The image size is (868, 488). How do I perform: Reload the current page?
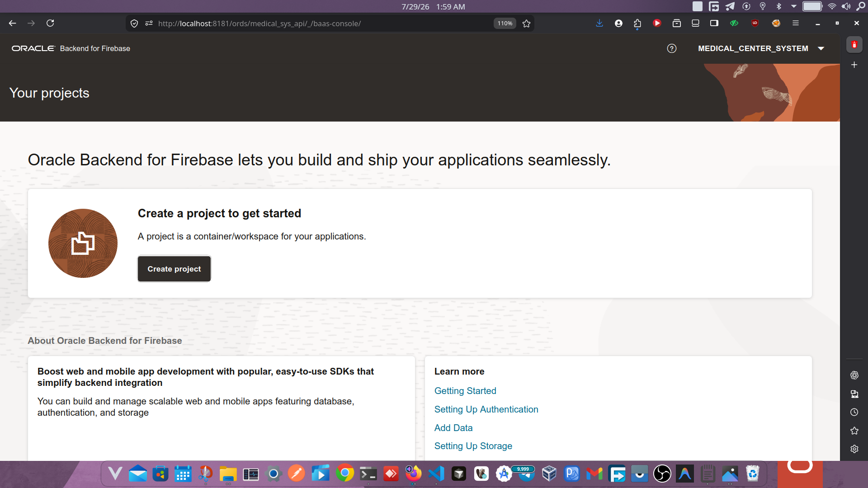(50, 23)
